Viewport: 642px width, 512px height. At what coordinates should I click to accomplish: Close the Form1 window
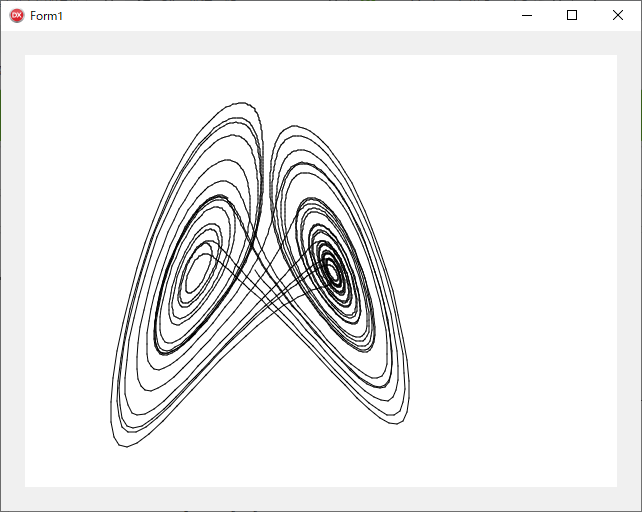[617, 16]
